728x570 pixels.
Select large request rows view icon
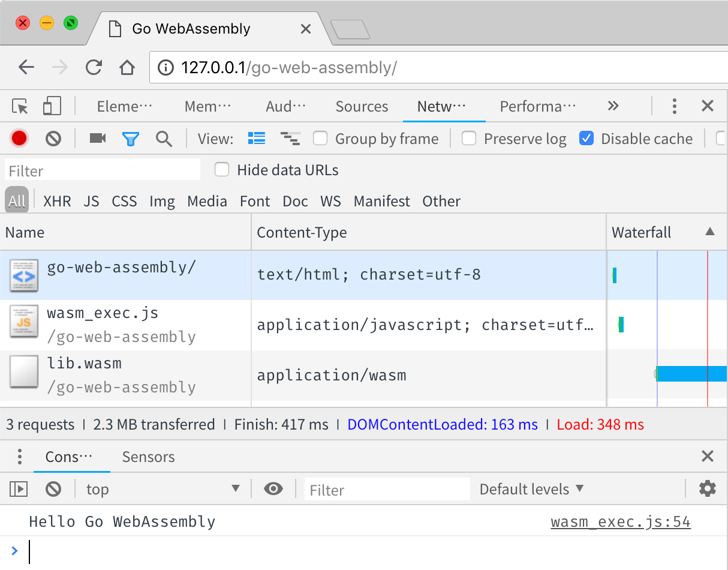coord(257,139)
